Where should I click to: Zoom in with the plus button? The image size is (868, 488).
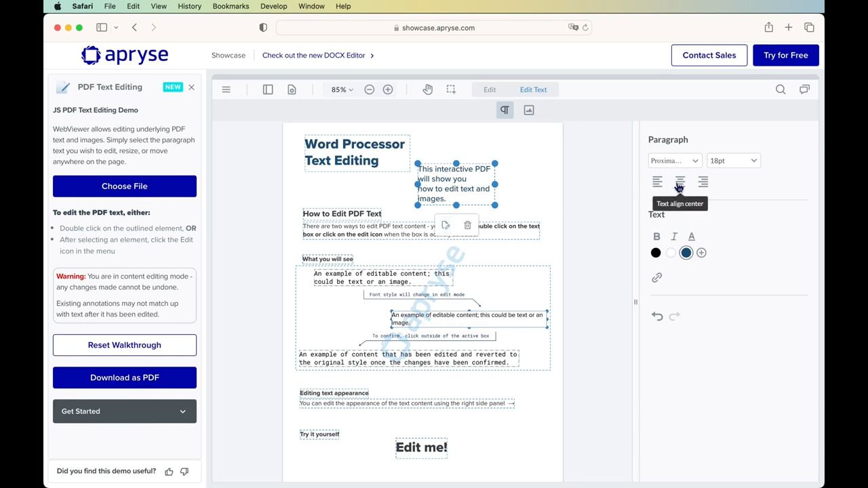click(x=388, y=89)
